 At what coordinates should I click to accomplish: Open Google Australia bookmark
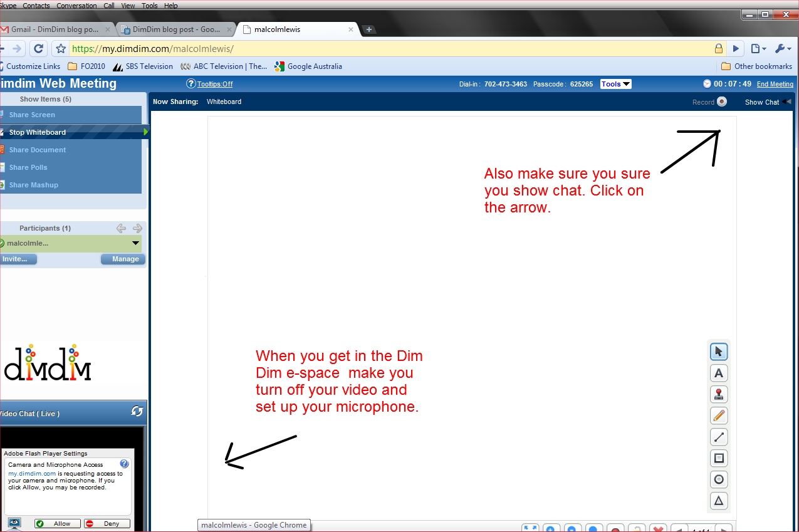(x=308, y=66)
